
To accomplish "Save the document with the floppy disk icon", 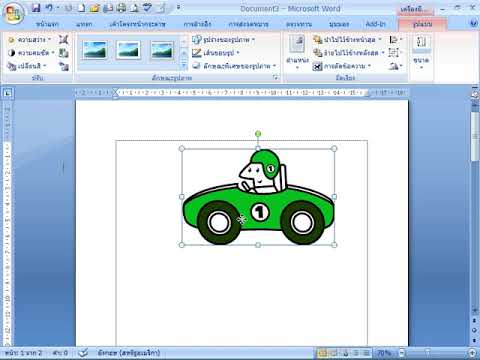I will click(x=36, y=8).
